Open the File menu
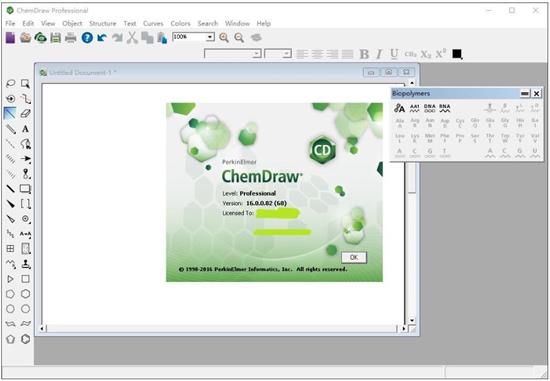 pos(10,24)
